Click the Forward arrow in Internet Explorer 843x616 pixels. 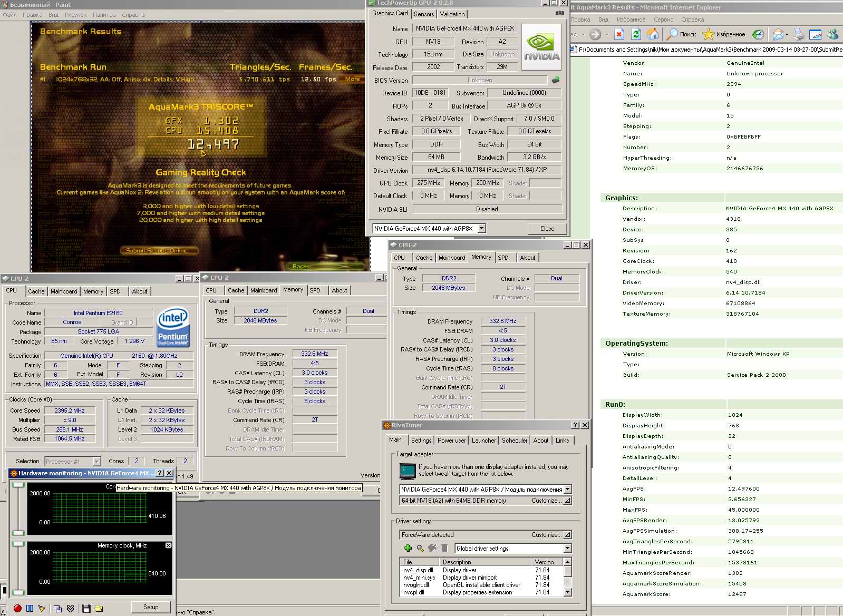pyautogui.click(x=595, y=34)
